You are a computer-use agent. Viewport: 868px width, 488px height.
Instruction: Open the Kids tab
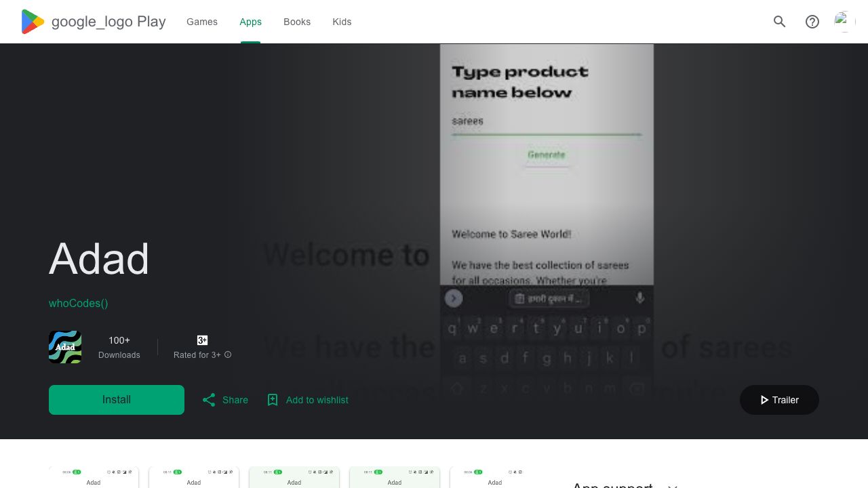pos(342,22)
